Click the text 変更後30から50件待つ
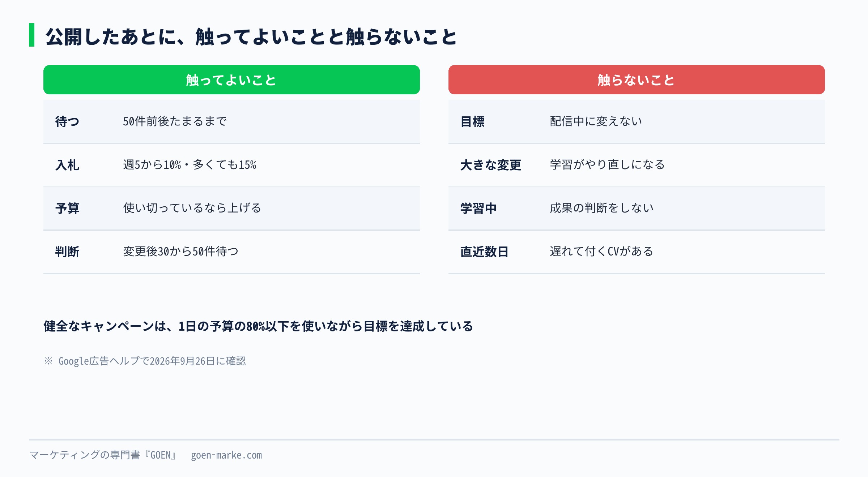868x477 pixels. (x=181, y=252)
